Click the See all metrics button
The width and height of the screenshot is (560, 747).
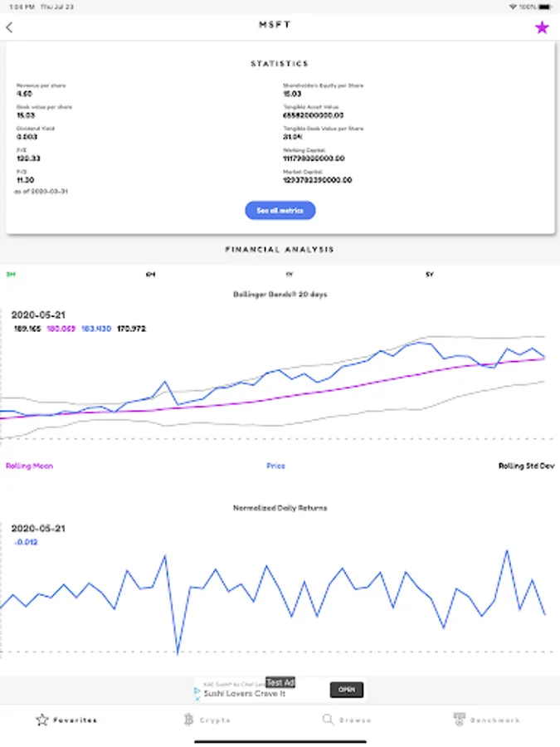(280, 211)
